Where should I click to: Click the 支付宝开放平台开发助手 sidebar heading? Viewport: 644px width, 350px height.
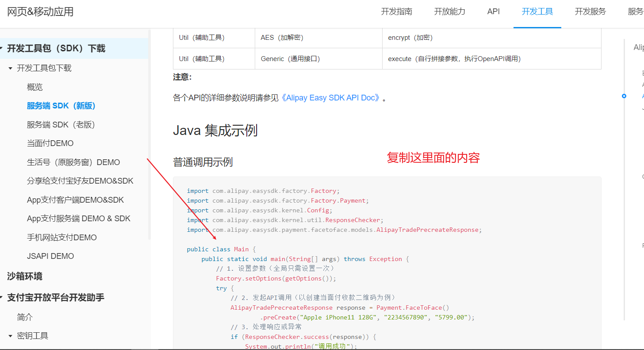pos(56,297)
